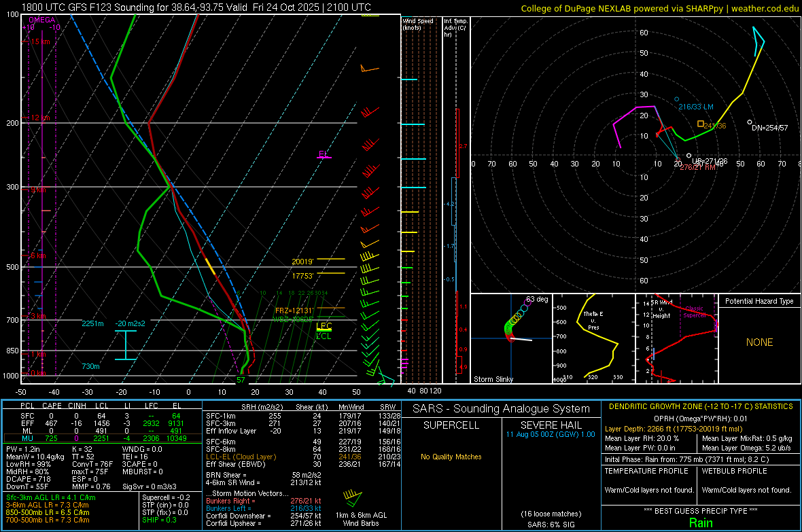Click the Classic Supercell label

click(694, 312)
